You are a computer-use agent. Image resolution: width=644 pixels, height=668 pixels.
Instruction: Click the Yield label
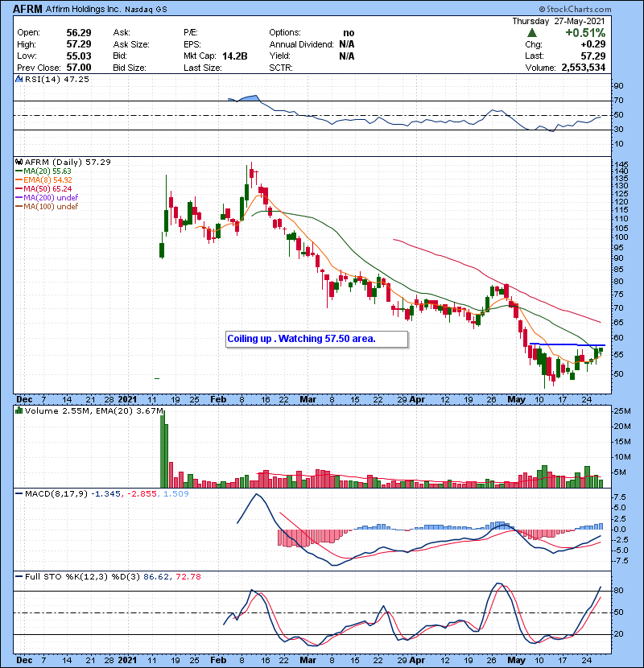pos(279,56)
